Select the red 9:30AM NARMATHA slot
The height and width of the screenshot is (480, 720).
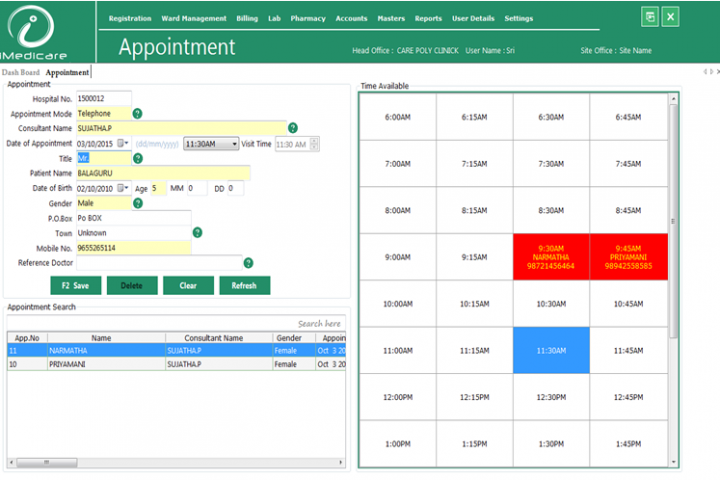(x=551, y=257)
